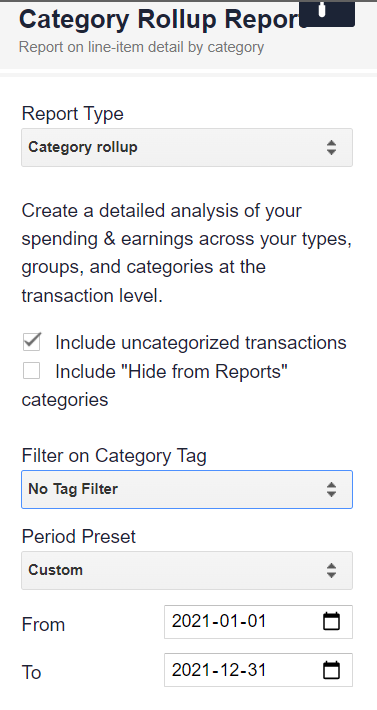Click the To date field showing 2021-12-31

pos(258,670)
